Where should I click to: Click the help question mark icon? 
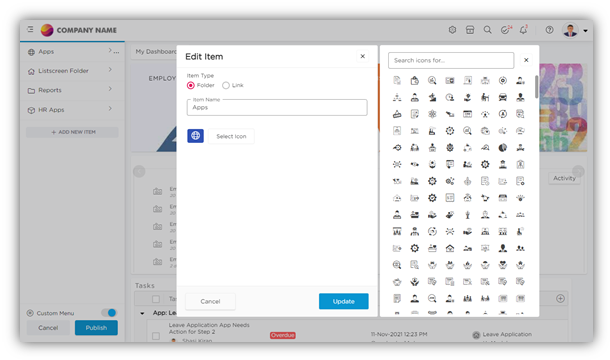click(549, 30)
